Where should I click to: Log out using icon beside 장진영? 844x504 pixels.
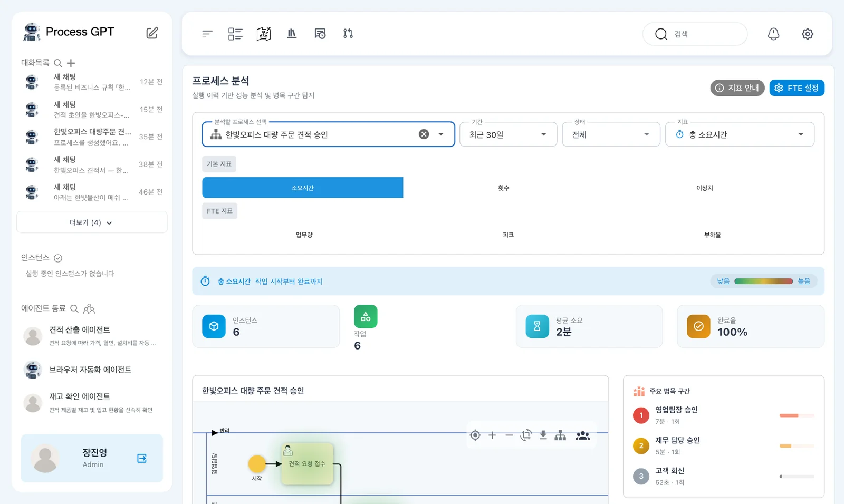[x=142, y=458]
